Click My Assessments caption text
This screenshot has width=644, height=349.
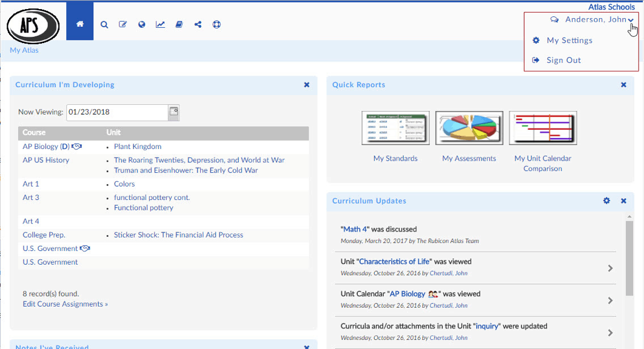click(x=469, y=158)
